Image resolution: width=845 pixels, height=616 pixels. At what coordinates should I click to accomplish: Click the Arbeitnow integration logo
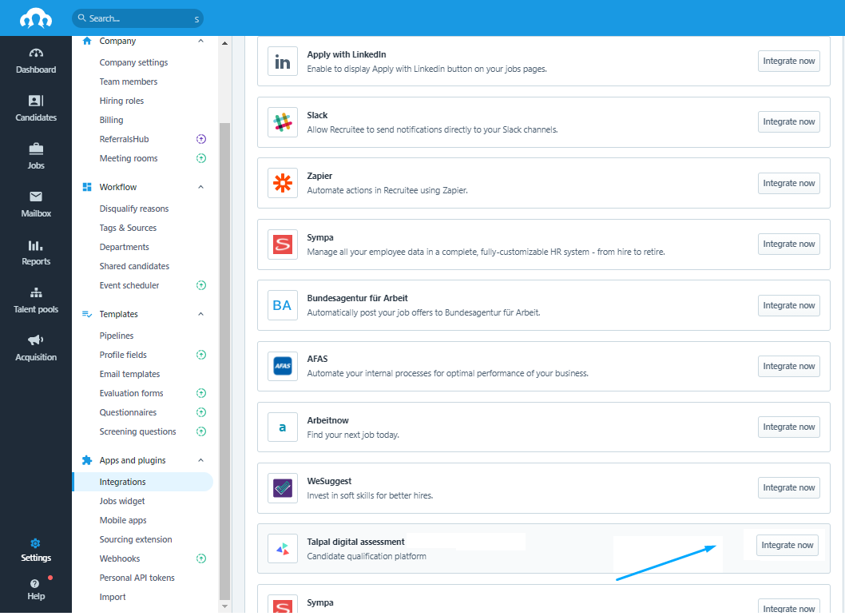click(283, 427)
